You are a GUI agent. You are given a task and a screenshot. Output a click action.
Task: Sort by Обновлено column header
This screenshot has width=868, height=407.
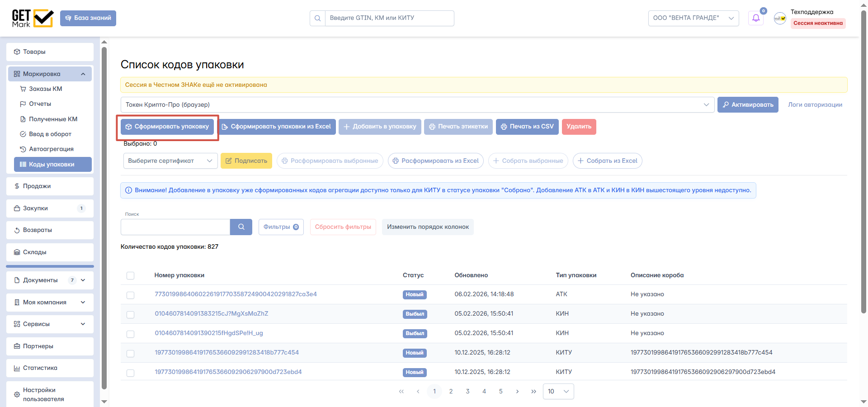click(x=471, y=275)
